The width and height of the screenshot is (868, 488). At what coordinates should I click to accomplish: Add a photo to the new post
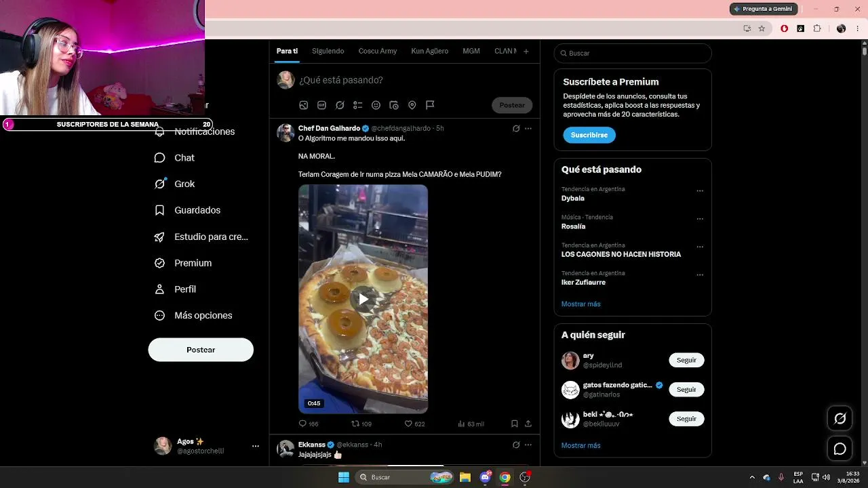[304, 105]
